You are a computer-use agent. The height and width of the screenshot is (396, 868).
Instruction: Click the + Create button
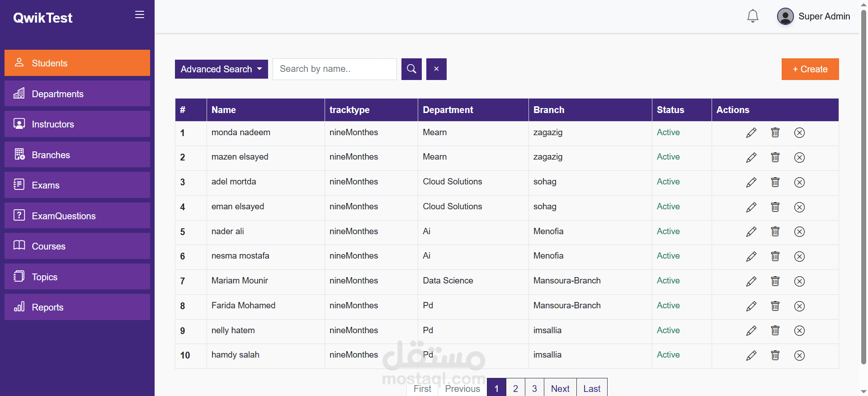[810, 69]
